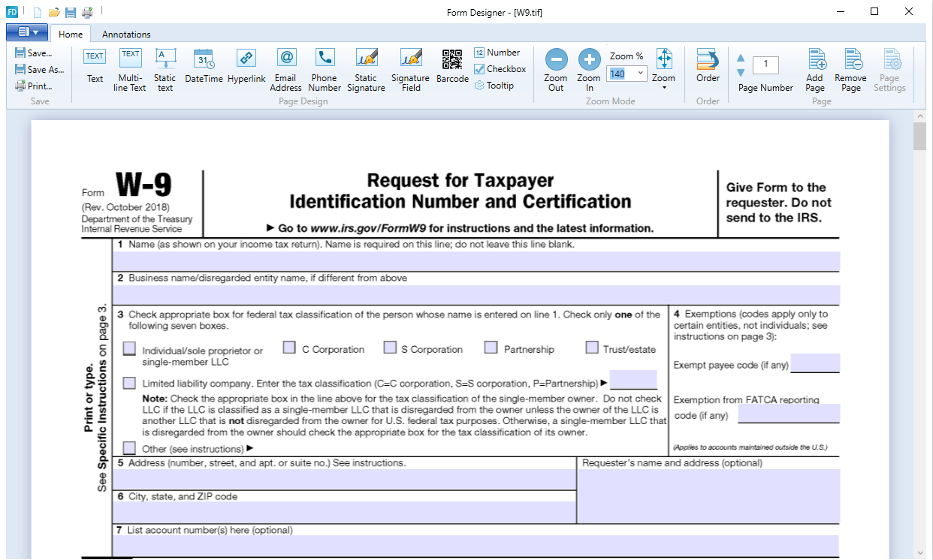Expand the Zoom mode dropdown arrow
Image resolution: width=933 pixels, height=560 pixels.
point(664,88)
